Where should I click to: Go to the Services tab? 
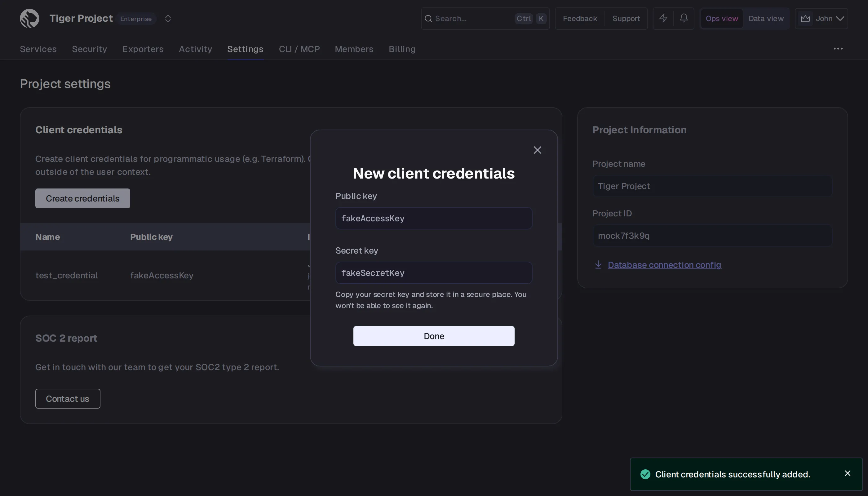pos(38,49)
